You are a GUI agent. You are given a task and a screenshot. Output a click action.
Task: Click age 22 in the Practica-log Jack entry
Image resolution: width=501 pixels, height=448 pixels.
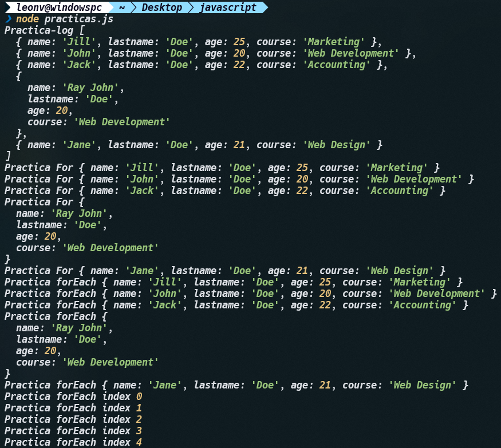239,65
